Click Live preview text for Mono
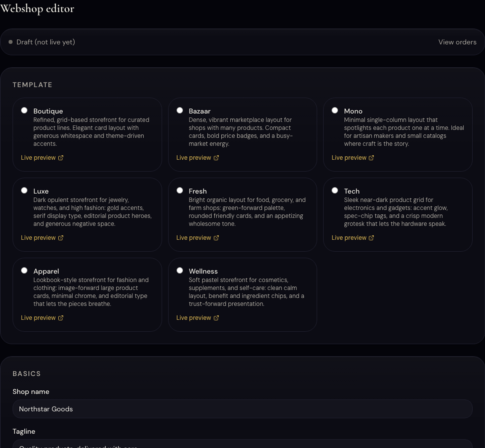Viewport: 485px width, 448px height. pyautogui.click(x=349, y=158)
